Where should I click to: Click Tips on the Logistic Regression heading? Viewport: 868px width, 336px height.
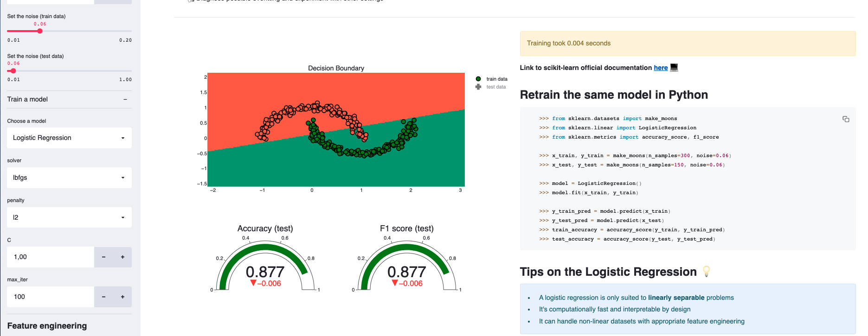608,272
